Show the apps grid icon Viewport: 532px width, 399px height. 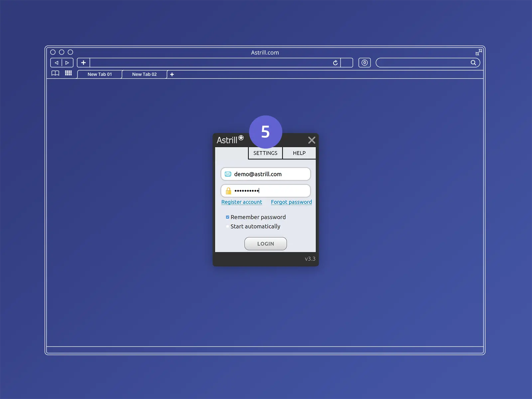68,73
